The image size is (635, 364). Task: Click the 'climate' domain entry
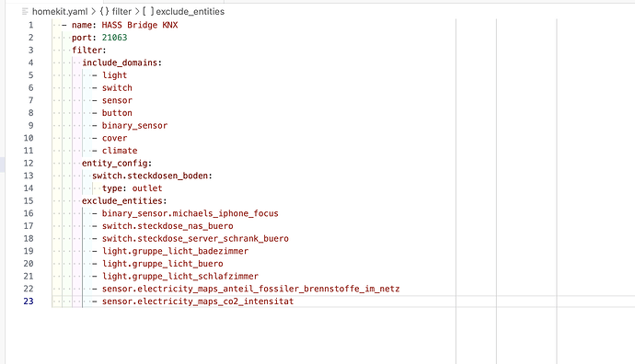[120, 151]
